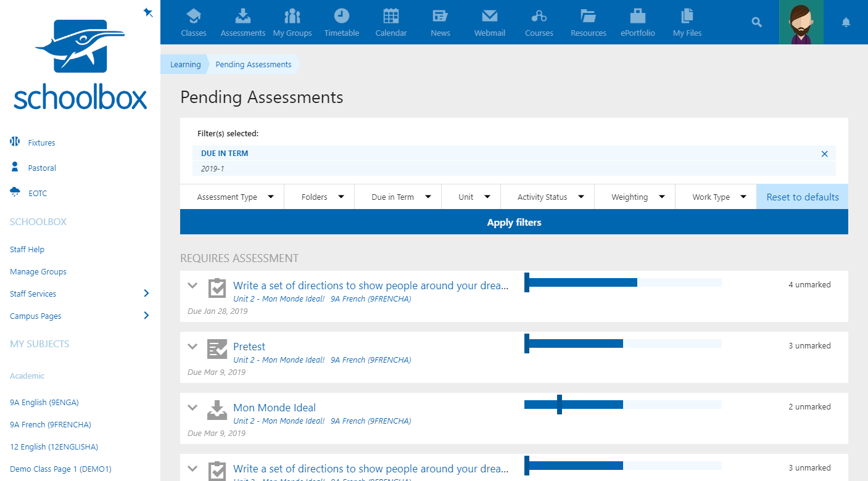Click Reset to defaults
Image resolution: width=868 pixels, height=481 pixels.
(x=802, y=197)
